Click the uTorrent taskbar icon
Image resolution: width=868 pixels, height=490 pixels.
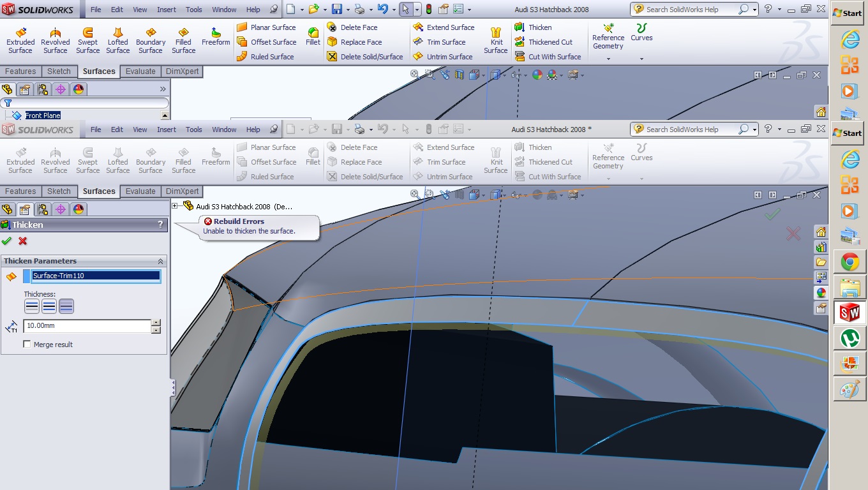point(849,338)
